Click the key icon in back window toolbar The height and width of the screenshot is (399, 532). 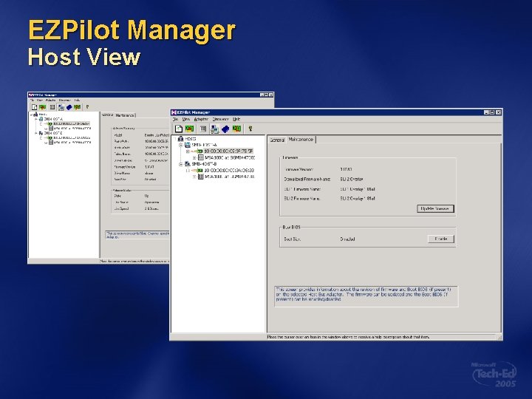click(x=87, y=107)
